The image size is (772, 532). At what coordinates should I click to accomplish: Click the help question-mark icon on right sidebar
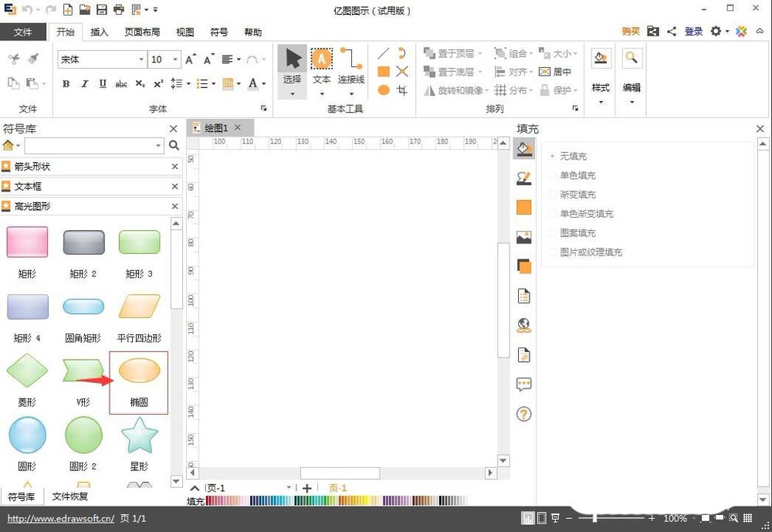tap(524, 415)
